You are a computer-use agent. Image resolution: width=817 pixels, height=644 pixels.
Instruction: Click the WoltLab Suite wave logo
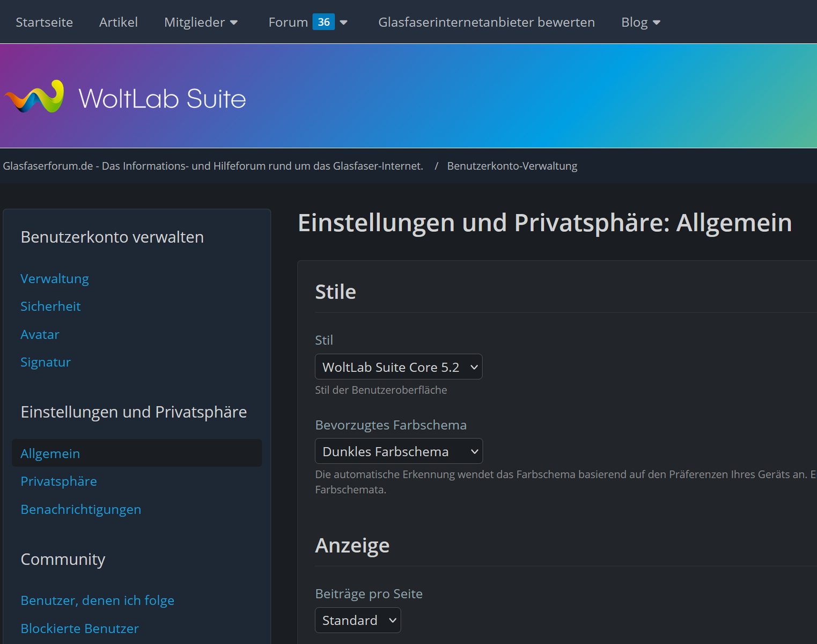[35, 97]
